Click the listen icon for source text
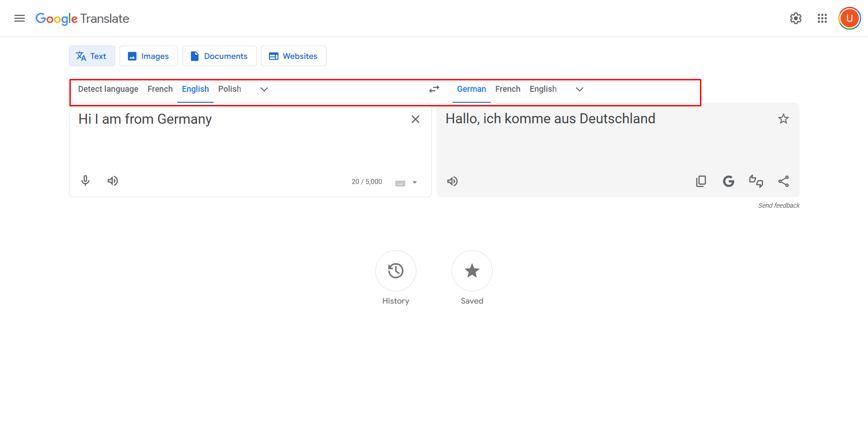Image resolution: width=868 pixels, height=431 pixels. 112,180
